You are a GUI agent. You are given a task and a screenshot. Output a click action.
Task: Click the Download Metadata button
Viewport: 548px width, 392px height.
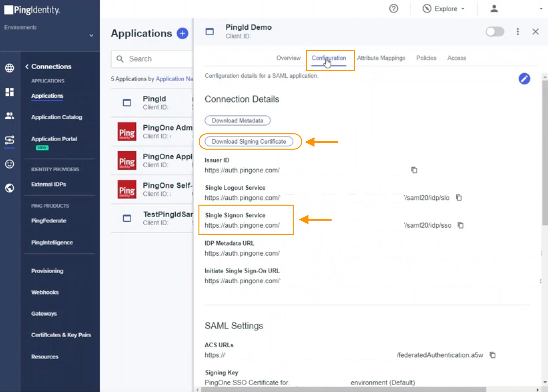(x=237, y=120)
